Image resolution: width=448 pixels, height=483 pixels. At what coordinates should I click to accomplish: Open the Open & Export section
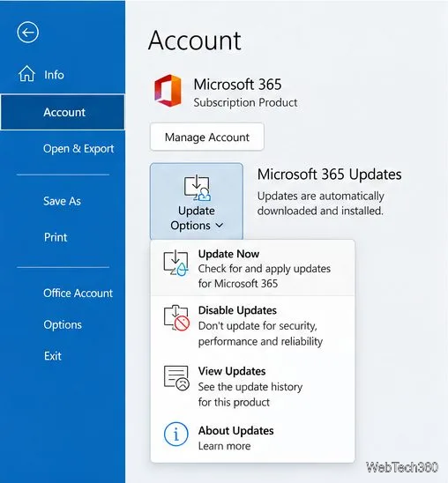click(63, 148)
